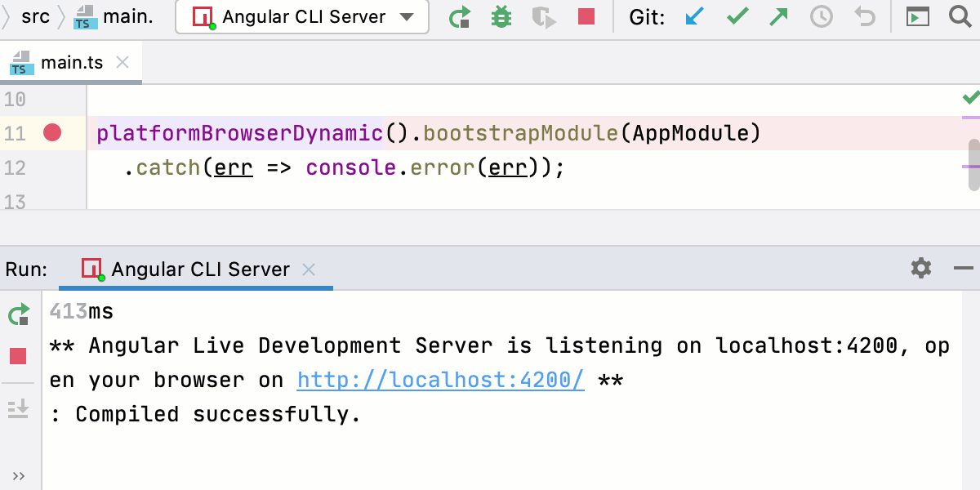This screenshot has height=490, width=980.
Task: Commit changes with the Git checkmark
Action: click(737, 17)
